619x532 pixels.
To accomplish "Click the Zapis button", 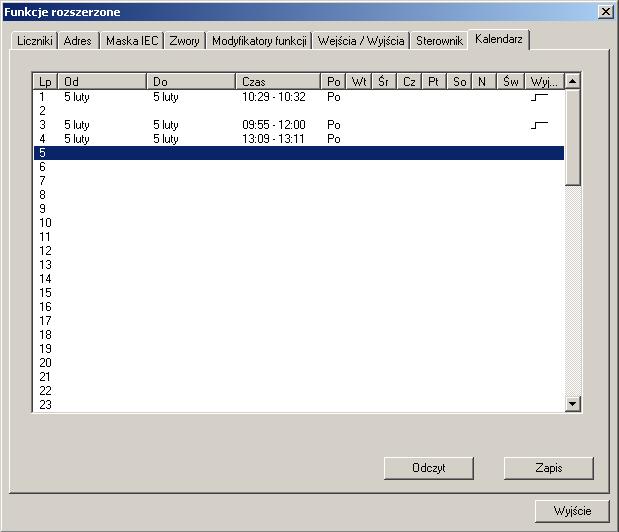I will point(549,468).
